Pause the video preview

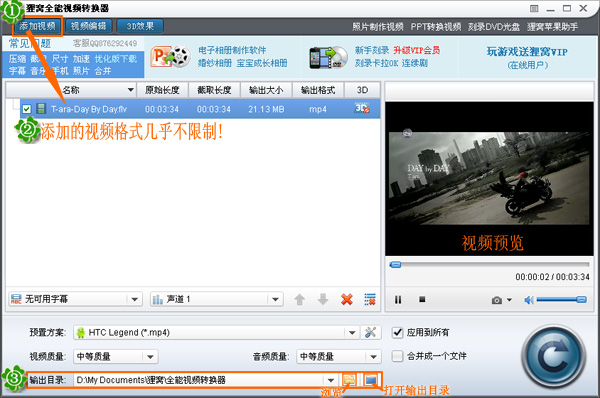[398, 300]
